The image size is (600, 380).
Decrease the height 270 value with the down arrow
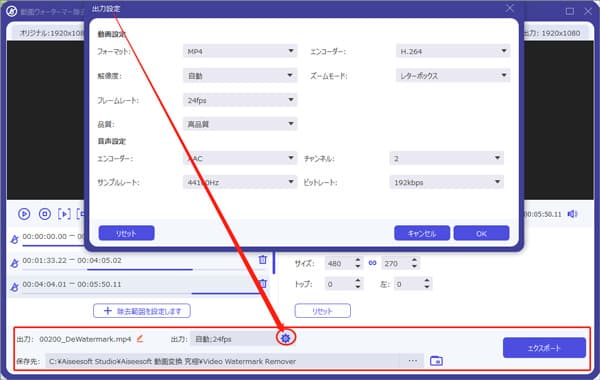(x=415, y=266)
